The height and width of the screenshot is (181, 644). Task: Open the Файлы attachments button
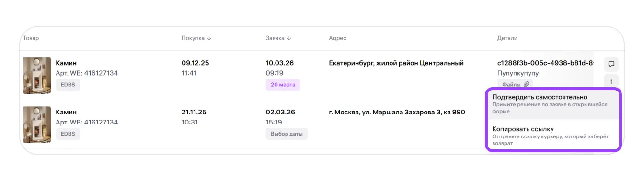[515, 84]
